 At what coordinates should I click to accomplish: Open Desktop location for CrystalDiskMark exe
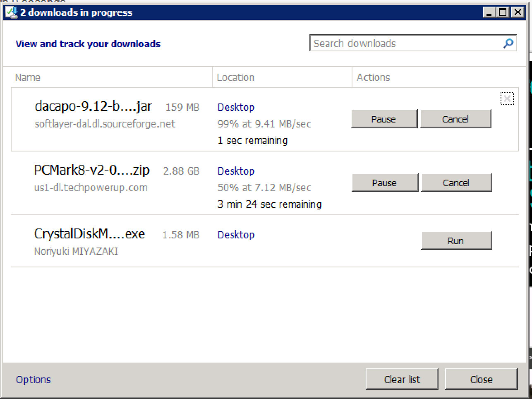236,235
